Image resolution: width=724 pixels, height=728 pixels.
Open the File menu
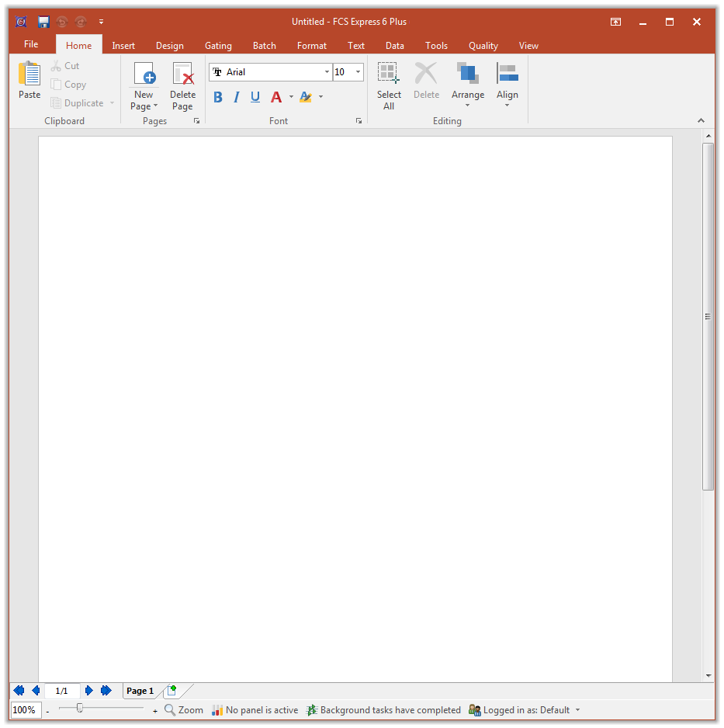click(31, 45)
